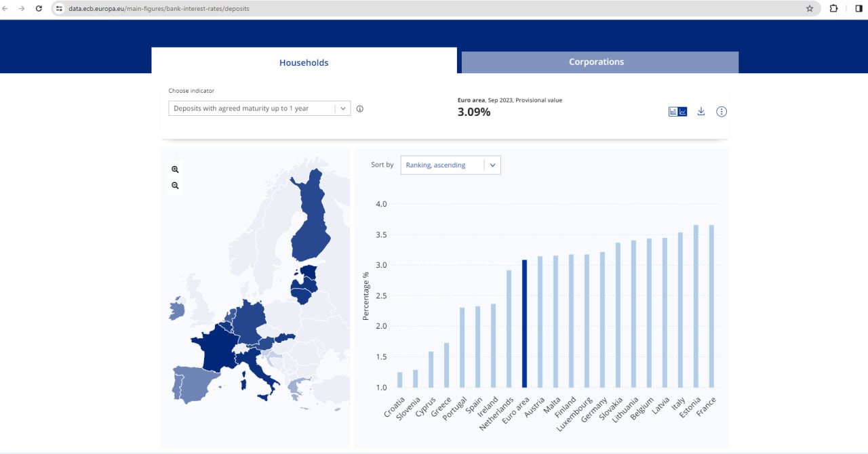Bookmark this page with the star icon
Viewport: 868px width, 454px height.
click(x=810, y=9)
